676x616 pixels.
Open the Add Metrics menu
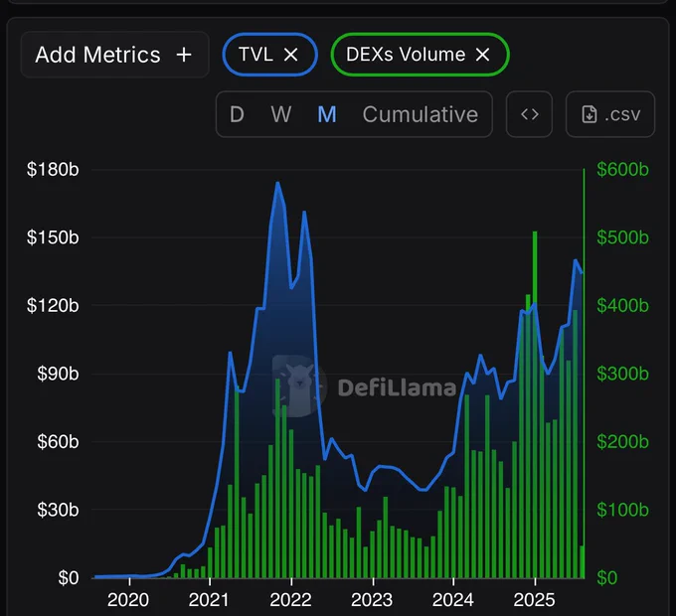[114, 55]
